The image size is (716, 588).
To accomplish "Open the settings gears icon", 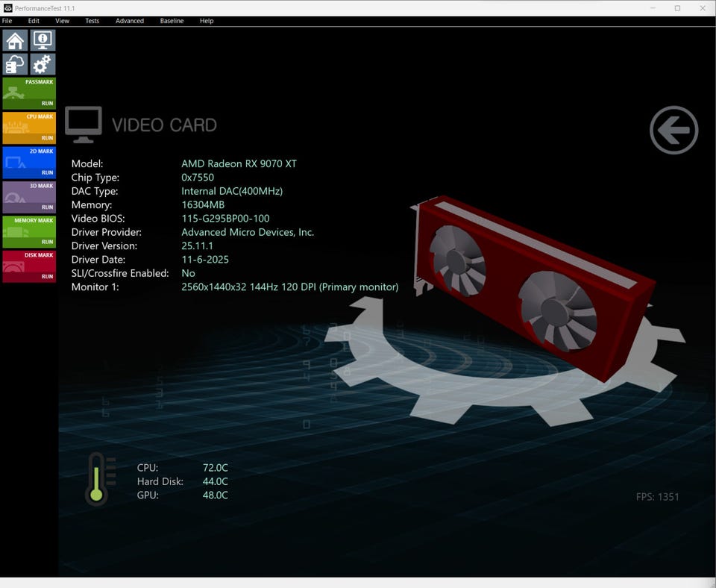I will (43, 64).
